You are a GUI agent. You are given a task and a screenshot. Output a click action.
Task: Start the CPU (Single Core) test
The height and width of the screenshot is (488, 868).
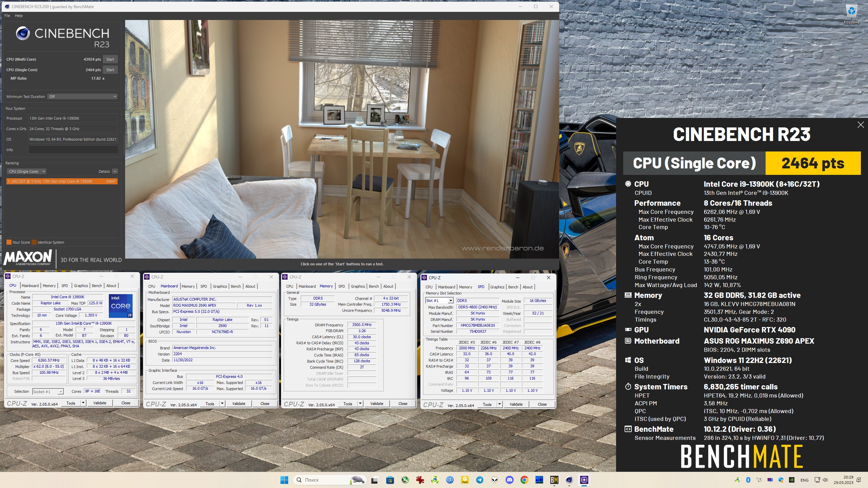[110, 70]
